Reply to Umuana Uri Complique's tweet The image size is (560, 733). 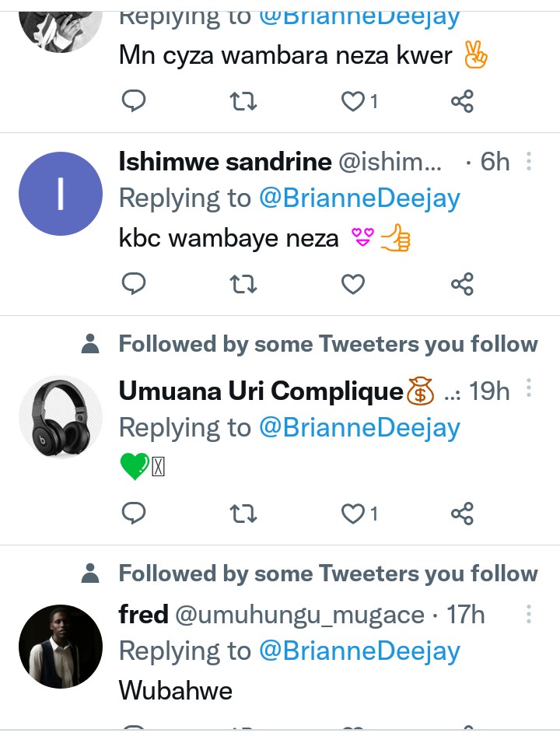135,514
